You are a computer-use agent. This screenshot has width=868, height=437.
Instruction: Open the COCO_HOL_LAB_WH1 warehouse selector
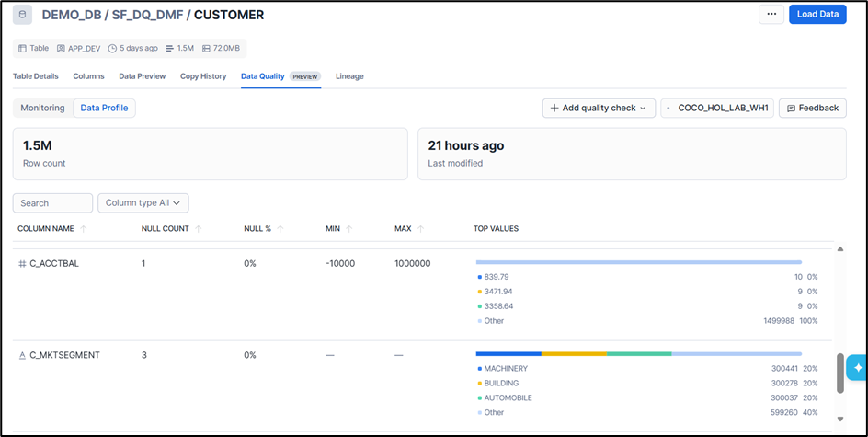717,108
